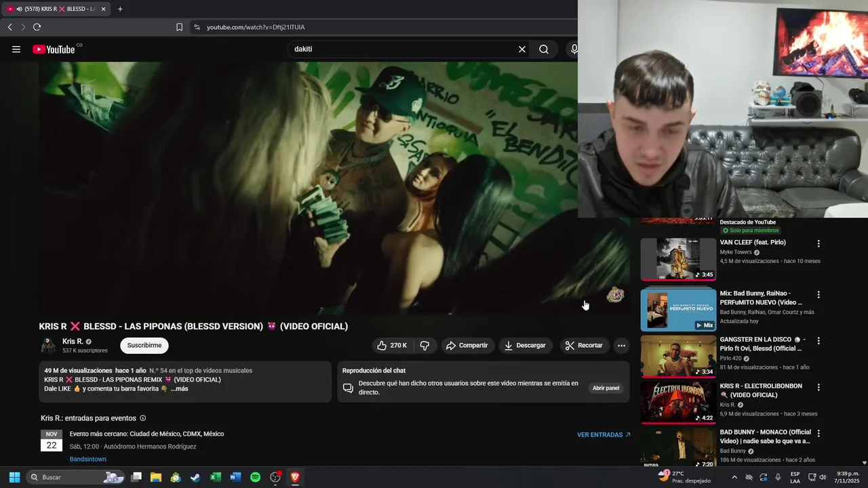Click the taskbar Buscar search box
868x488 pixels.
pyautogui.click(x=76, y=477)
